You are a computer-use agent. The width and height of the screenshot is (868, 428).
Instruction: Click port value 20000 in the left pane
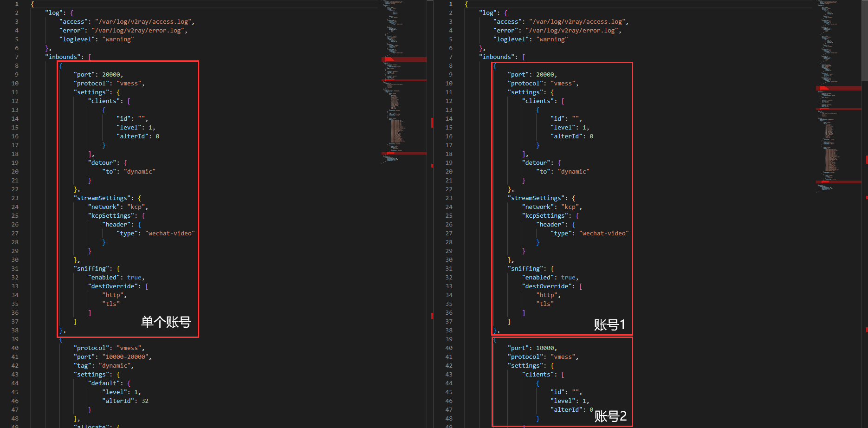(x=111, y=75)
